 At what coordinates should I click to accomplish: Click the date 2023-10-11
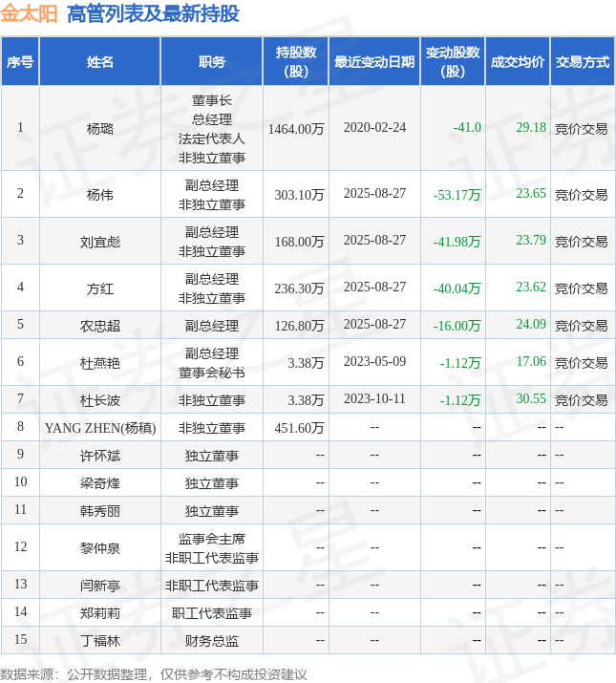(374, 398)
